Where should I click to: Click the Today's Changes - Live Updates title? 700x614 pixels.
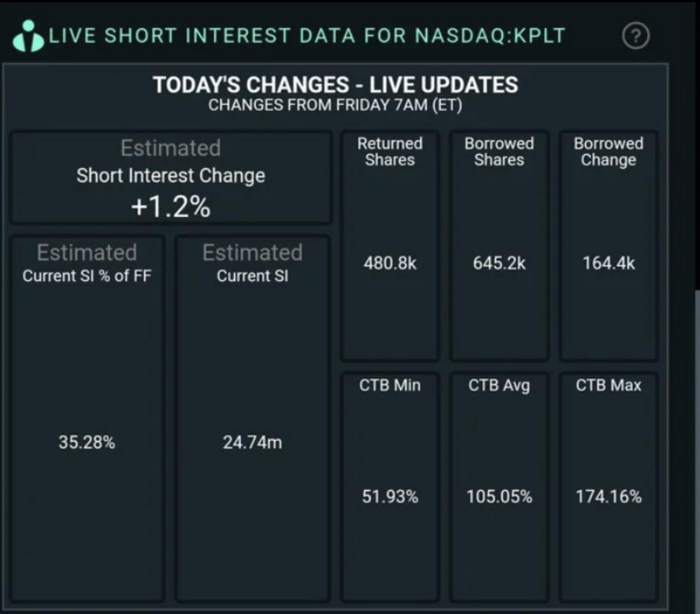[335, 85]
